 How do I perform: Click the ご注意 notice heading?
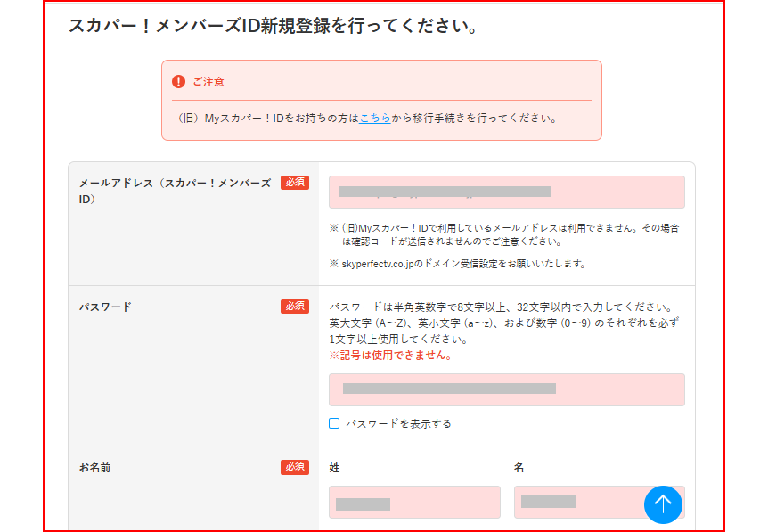(208, 81)
